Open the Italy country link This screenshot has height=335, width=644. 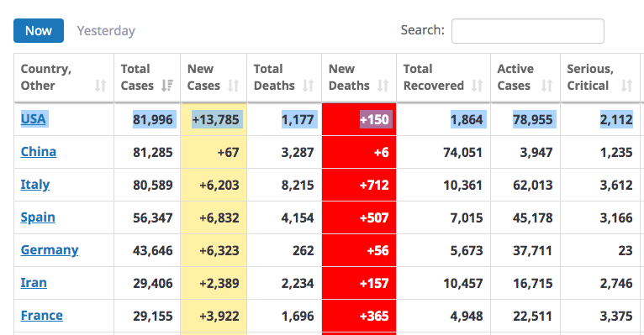point(35,185)
